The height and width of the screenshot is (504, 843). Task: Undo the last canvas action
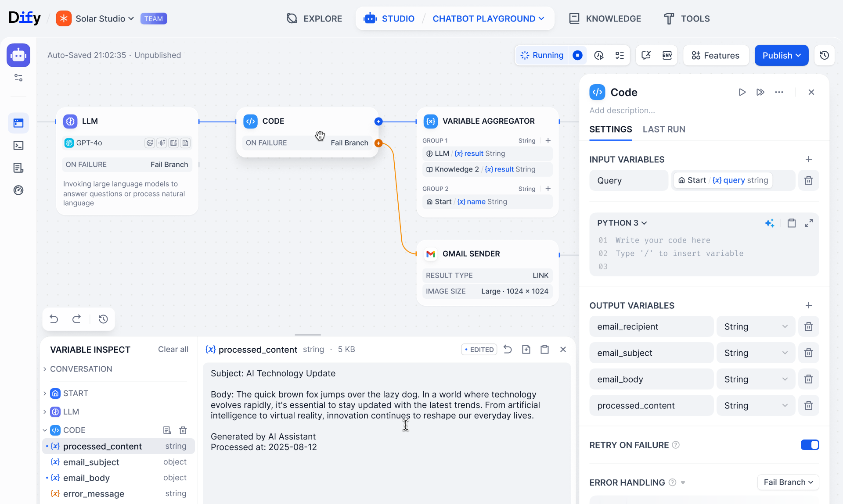pos(54,319)
